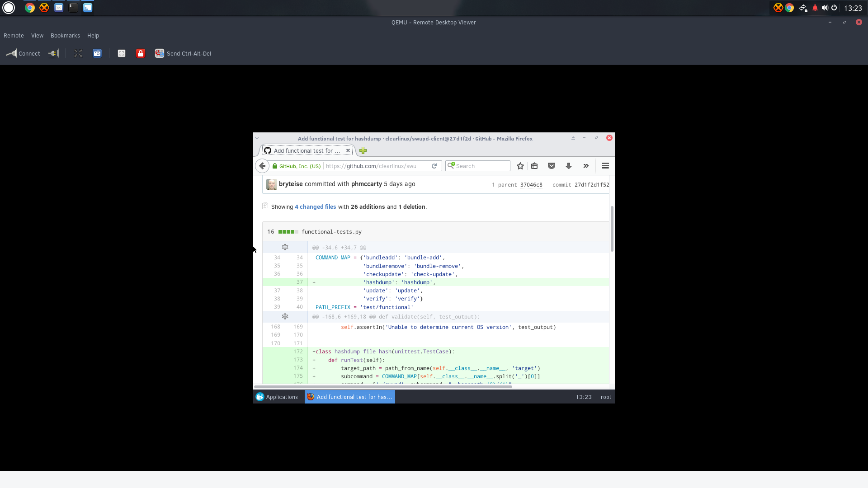Go back with the Firefox back arrow

coord(262,166)
